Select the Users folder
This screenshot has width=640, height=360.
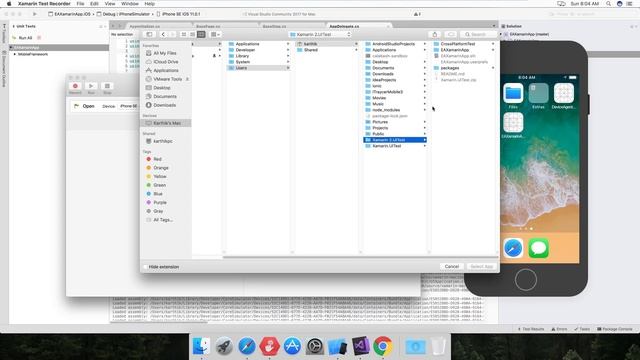pyautogui.click(x=258, y=68)
